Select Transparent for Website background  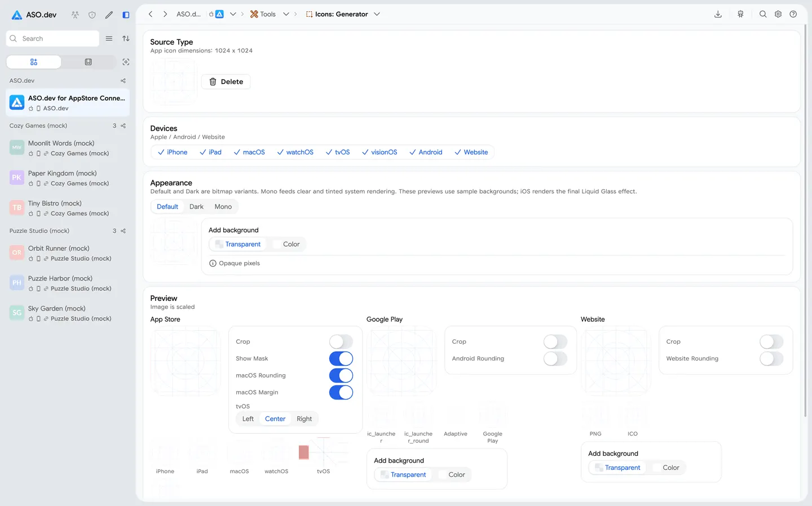pos(617,468)
